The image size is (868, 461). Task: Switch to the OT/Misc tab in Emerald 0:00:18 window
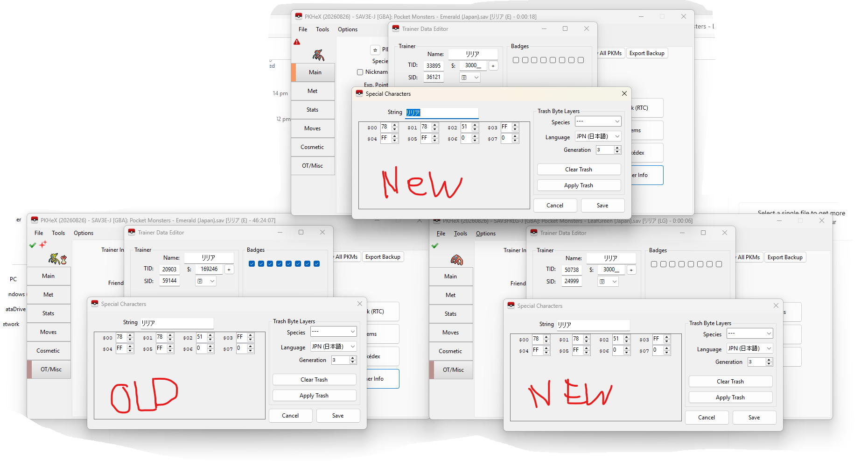[313, 166]
